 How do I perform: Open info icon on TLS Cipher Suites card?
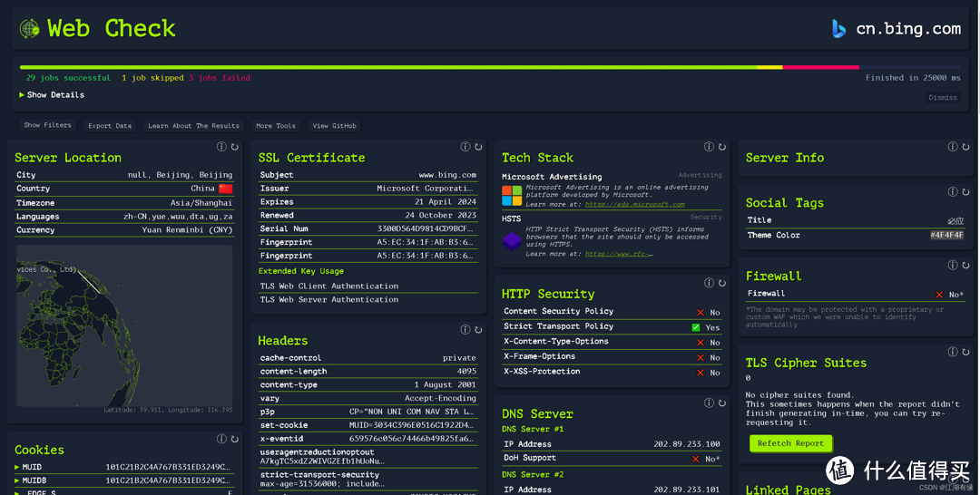(x=953, y=352)
